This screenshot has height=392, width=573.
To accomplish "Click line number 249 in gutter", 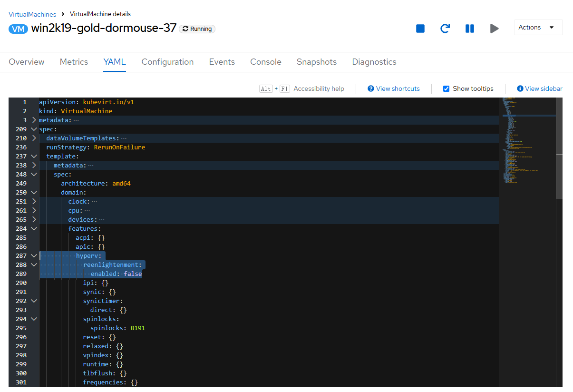I will pyautogui.click(x=21, y=183).
